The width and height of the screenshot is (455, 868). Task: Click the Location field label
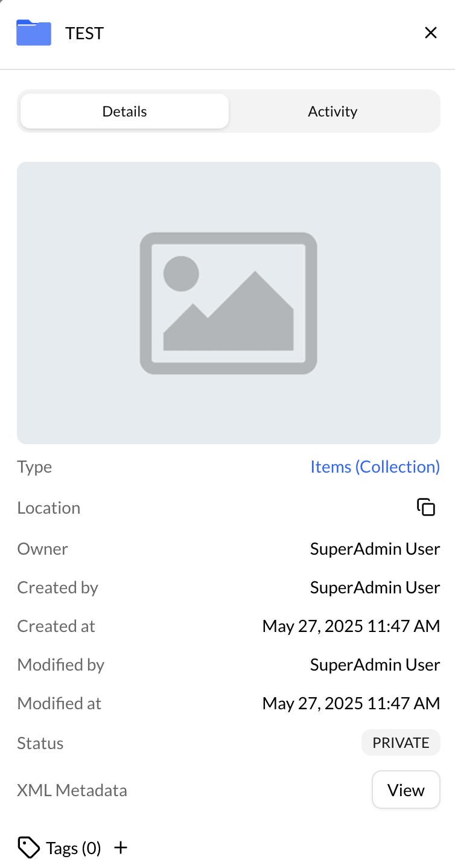click(x=49, y=508)
